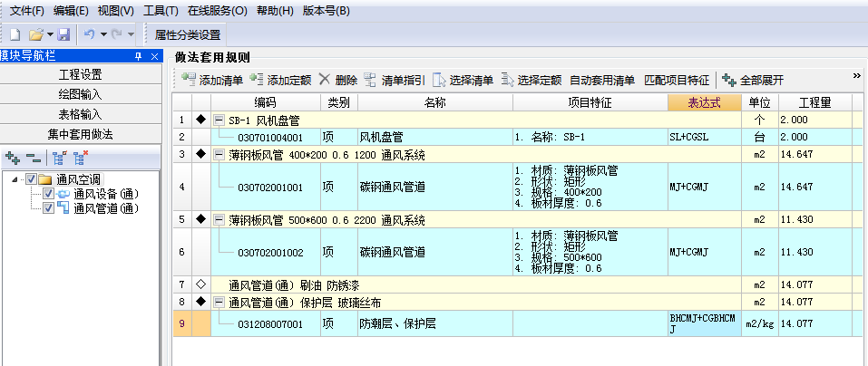Click the hollow diamond marker in row 7
The height and width of the screenshot is (366, 868).
pyautogui.click(x=201, y=284)
